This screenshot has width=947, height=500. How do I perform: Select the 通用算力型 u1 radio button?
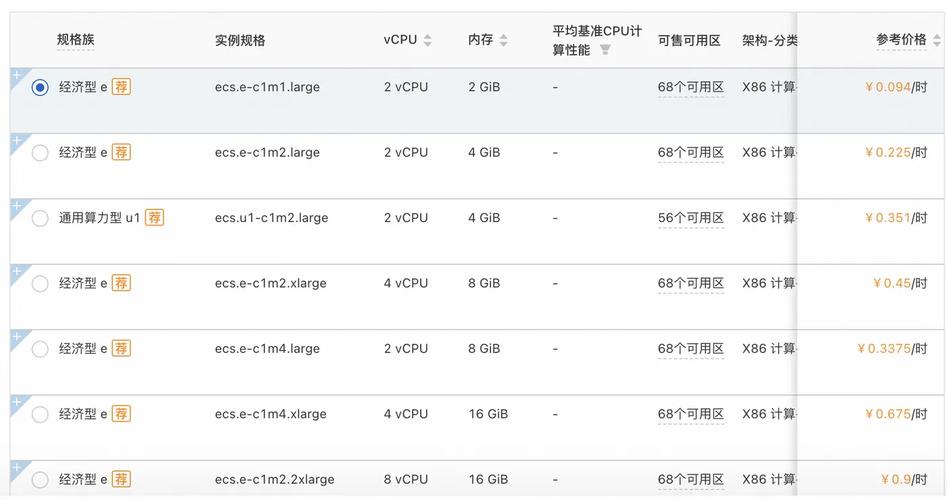(x=40, y=218)
